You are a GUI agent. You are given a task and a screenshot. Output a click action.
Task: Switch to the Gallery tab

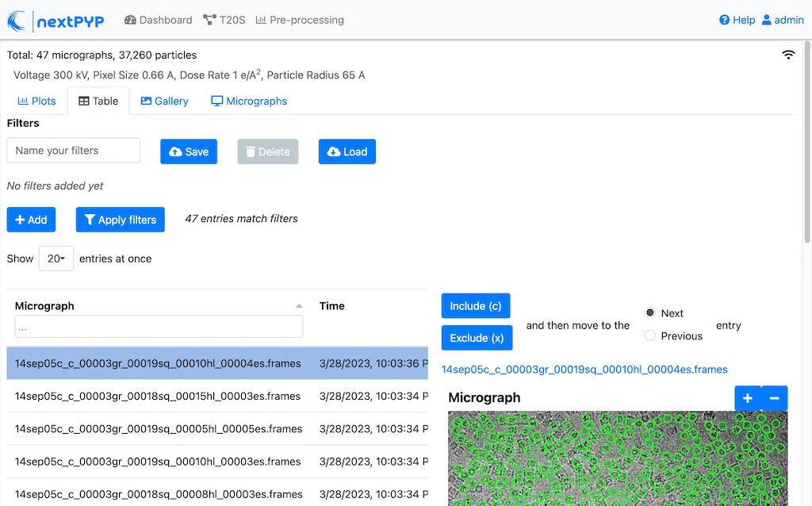coord(164,101)
